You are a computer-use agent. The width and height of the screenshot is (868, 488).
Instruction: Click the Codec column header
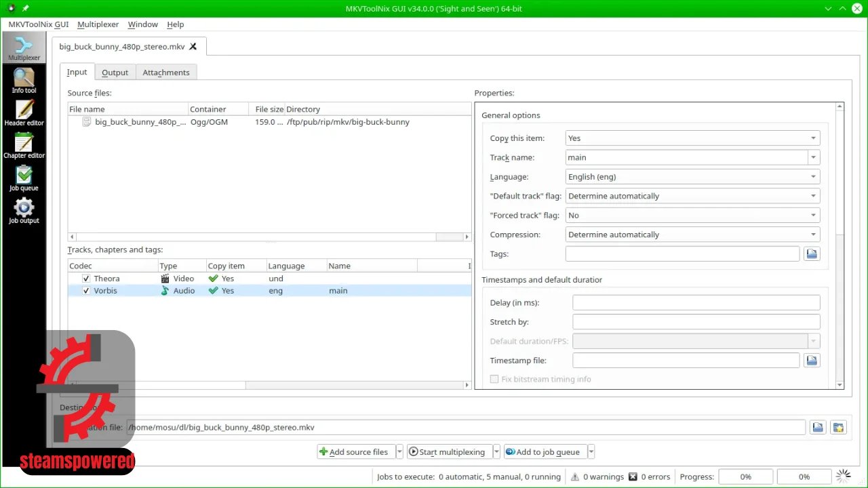pyautogui.click(x=113, y=266)
